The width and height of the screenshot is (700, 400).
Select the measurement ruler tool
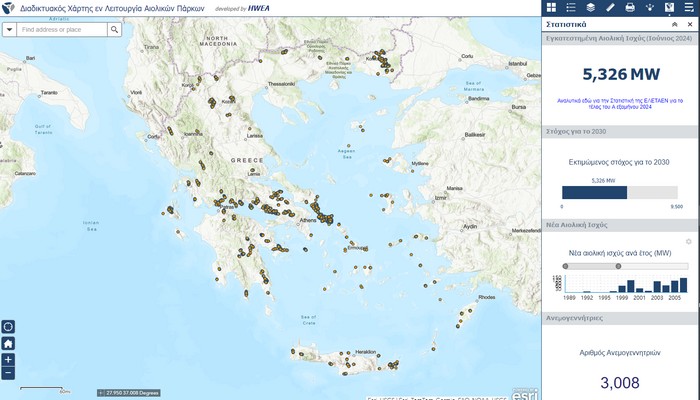click(x=610, y=8)
